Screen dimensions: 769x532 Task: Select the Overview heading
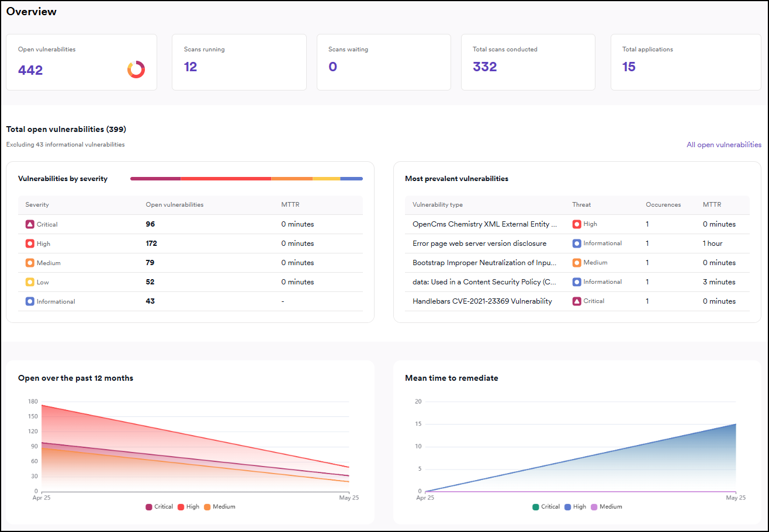pos(32,11)
